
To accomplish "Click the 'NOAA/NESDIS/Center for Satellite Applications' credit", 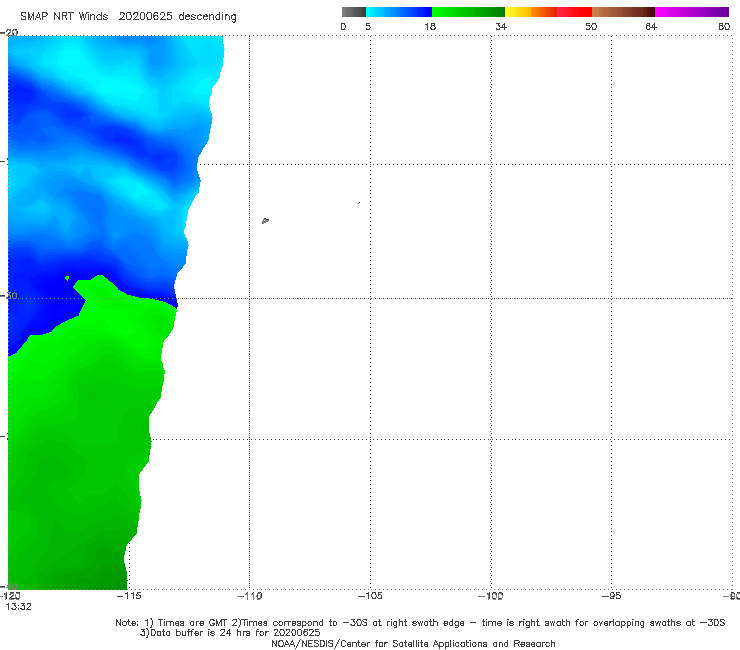I will click(x=413, y=644).
